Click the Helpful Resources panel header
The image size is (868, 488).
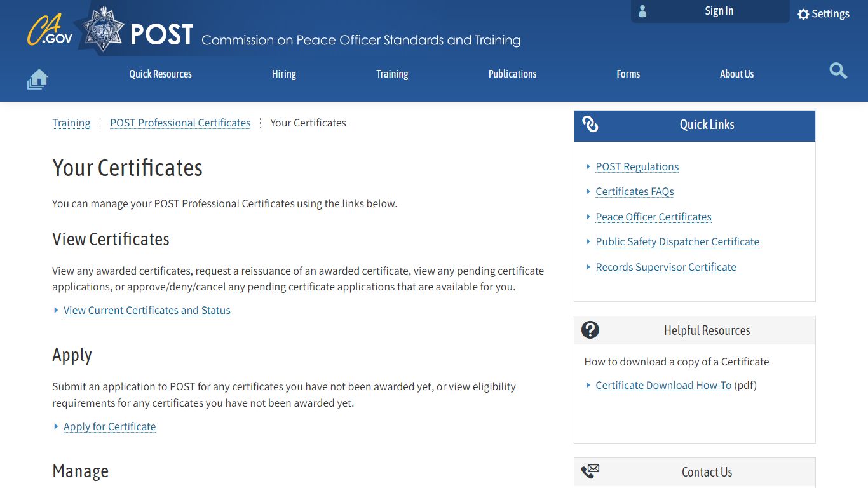[x=695, y=330]
